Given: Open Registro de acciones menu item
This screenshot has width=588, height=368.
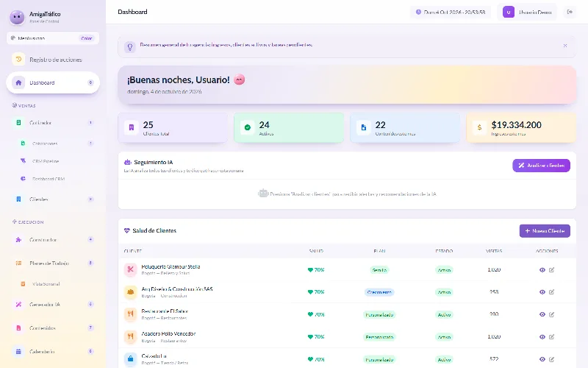Looking at the screenshot, I should pyautogui.click(x=53, y=60).
